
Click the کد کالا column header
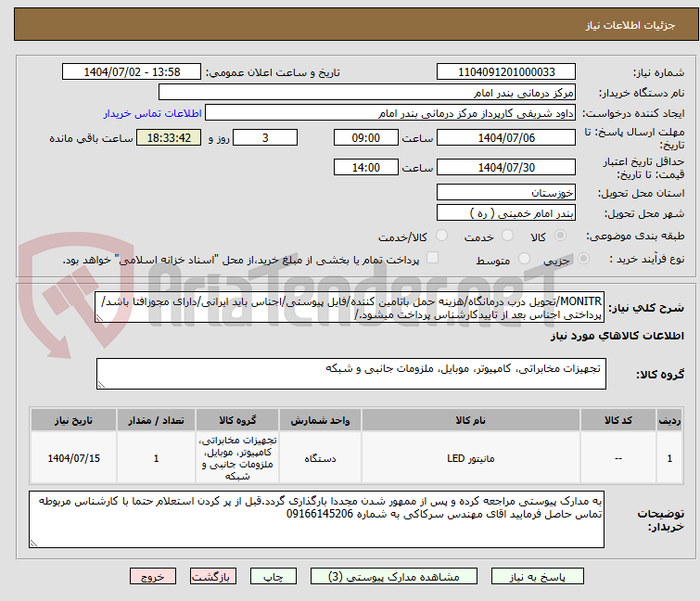point(618,420)
